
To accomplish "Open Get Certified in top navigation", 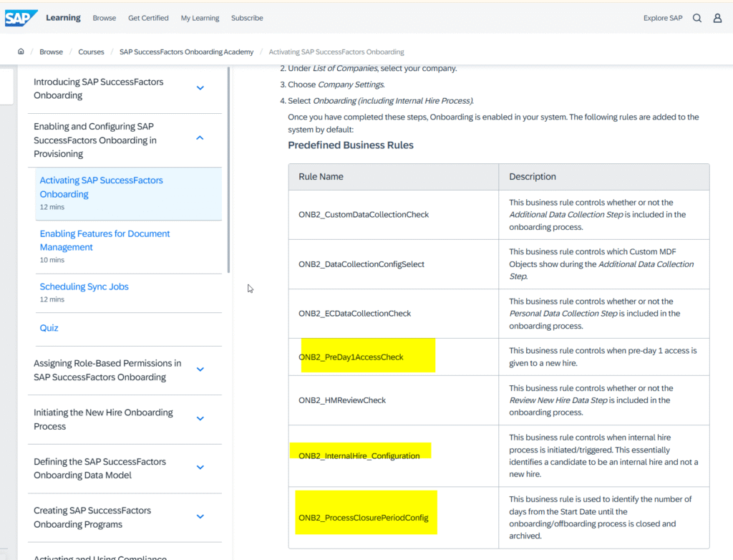I will [x=148, y=18].
